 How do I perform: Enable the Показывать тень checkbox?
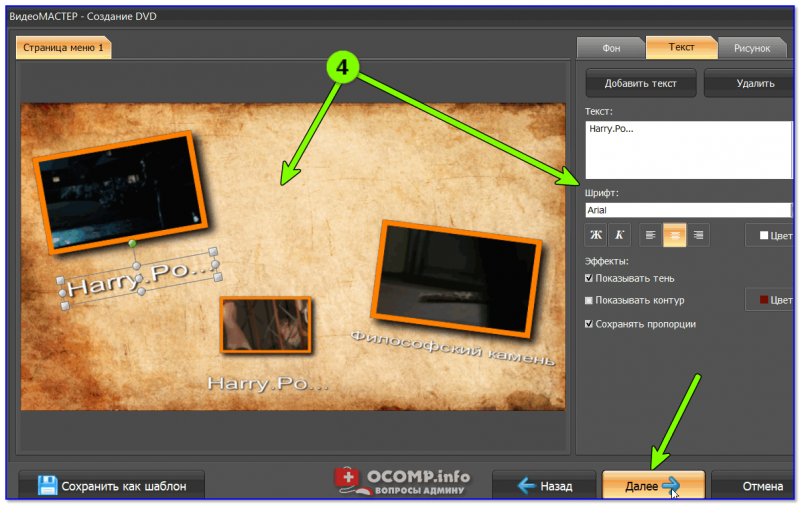coord(589,278)
